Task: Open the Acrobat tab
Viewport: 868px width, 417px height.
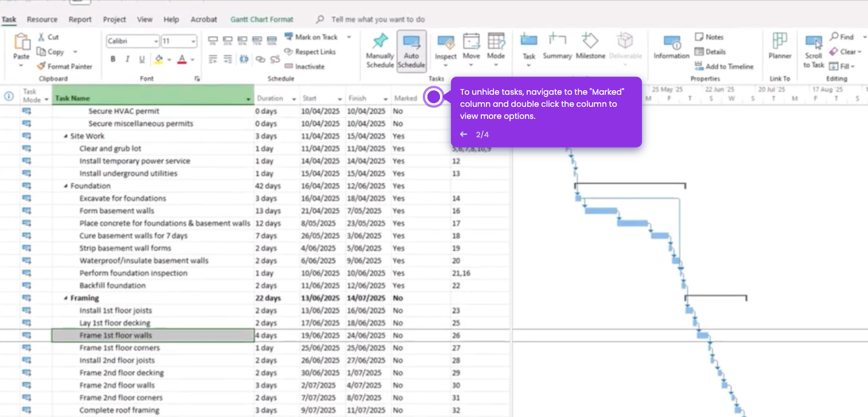Action: pyautogui.click(x=204, y=20)
